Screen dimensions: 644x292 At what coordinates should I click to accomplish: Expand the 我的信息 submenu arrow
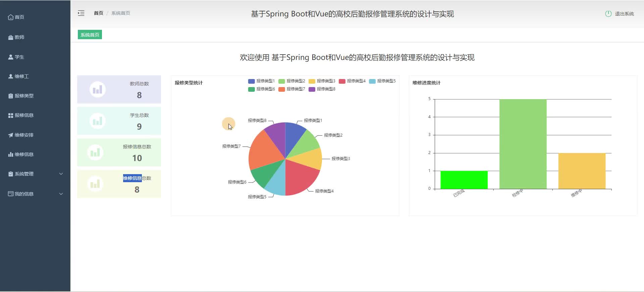click(61, 194)
